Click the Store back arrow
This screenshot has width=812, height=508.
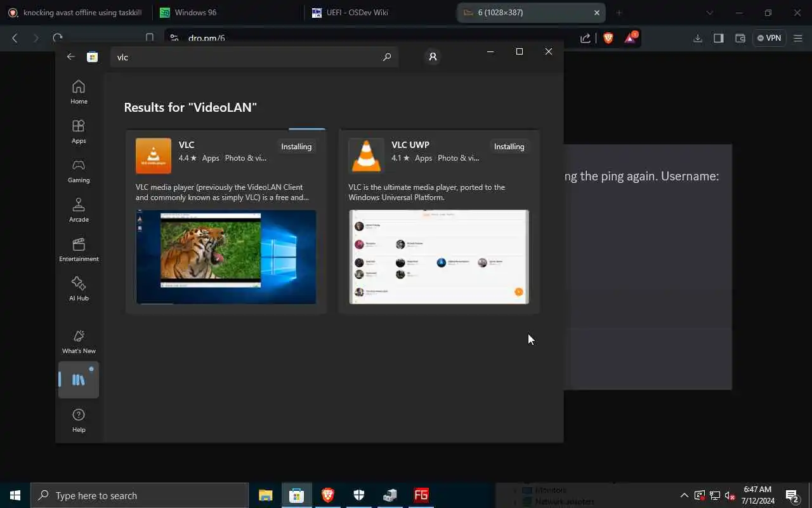coord(70,57)
